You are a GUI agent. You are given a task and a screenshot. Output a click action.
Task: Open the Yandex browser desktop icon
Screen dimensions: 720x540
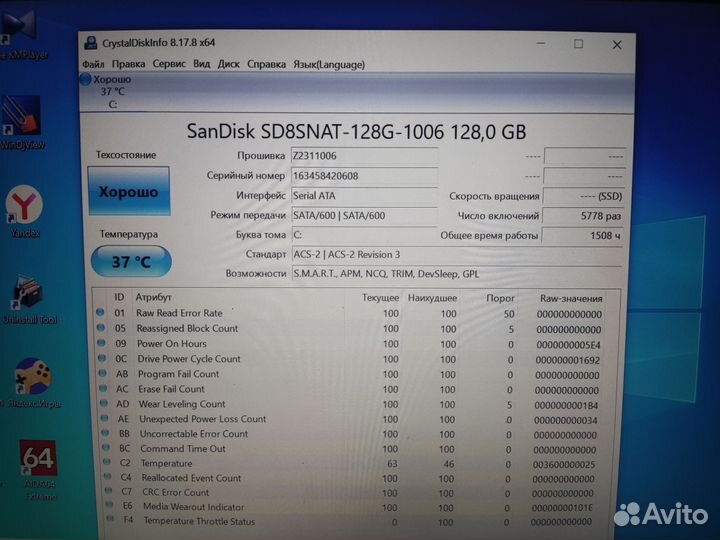24,211
